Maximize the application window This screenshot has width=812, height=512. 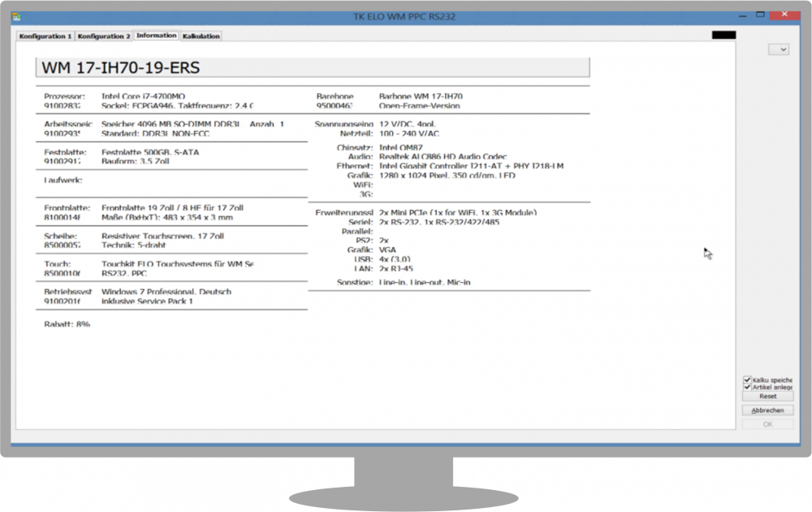[761, 15]
